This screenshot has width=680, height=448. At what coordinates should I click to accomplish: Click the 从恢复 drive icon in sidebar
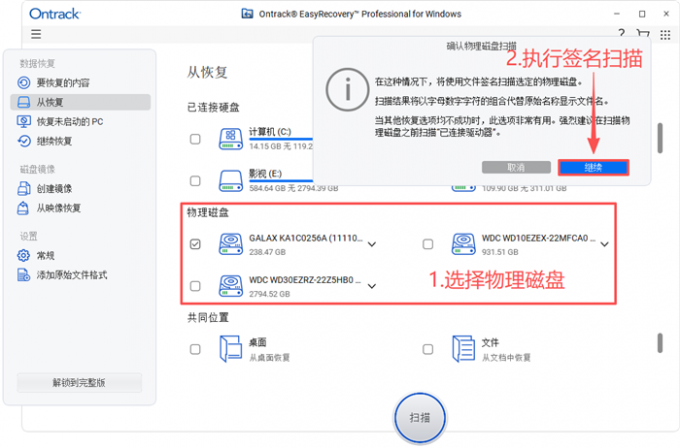24,102
